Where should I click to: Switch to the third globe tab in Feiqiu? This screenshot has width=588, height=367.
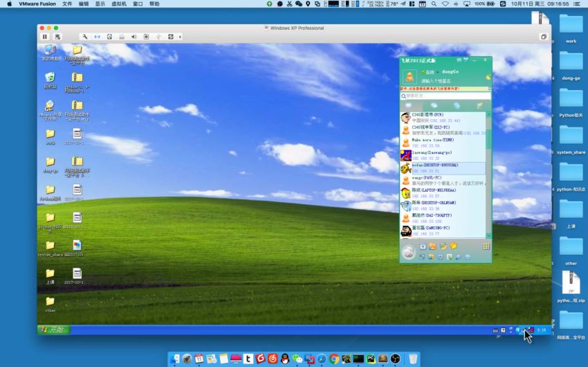(x=457, y=106)
